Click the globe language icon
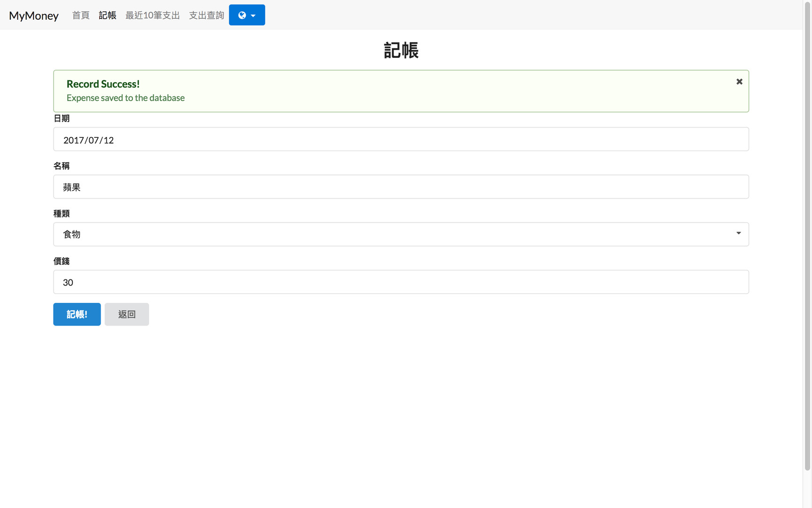 point(242,15)
